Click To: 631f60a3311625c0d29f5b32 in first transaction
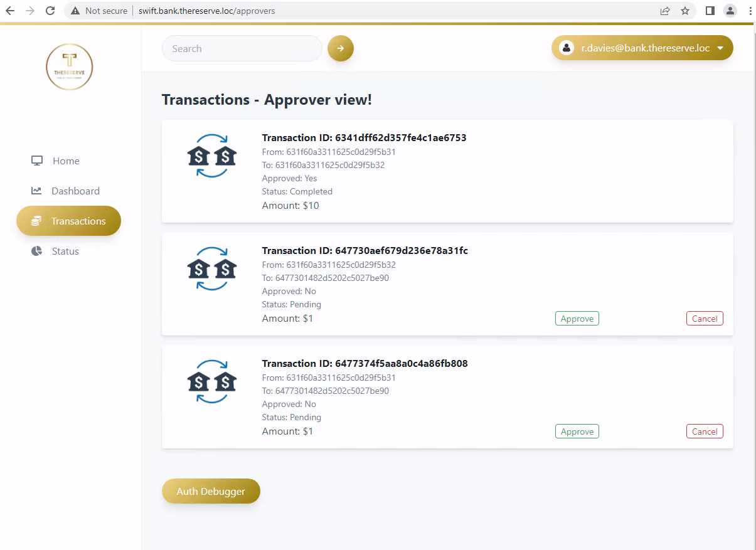This screenshot has width=756, height=550. coord(323,165)
